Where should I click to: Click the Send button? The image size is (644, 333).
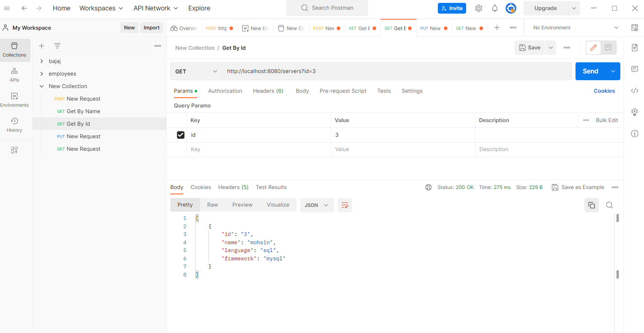click(x=590, y=71)
